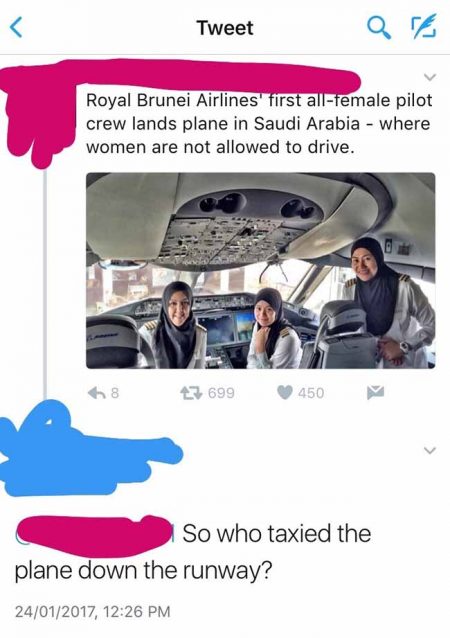Click the pink-redacted mention before 'So who taxied'
The height and width of the screenshot is (638, 450).
pos(96,535)
